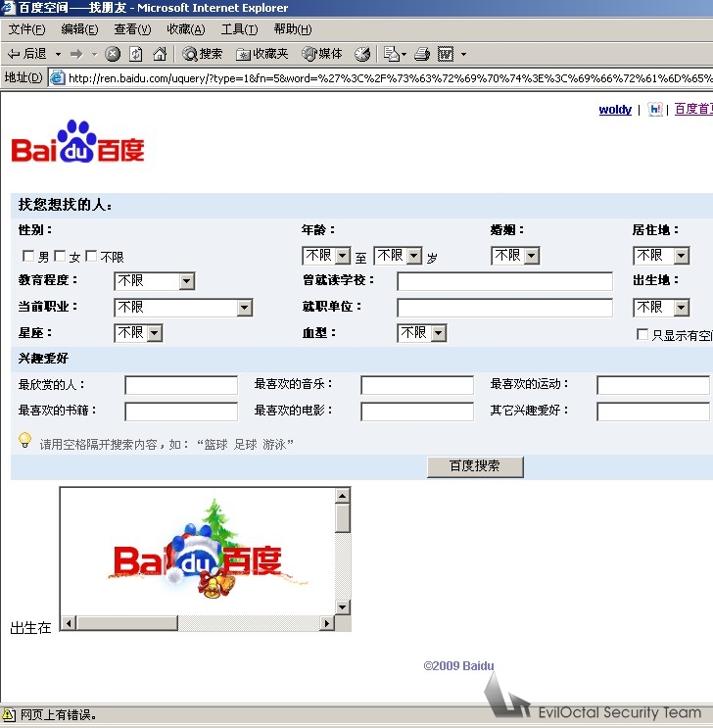Click the iframe scroll-right arrow
The width and height of the screenshot is (713, 728).
pyautogui.click(x=327, y=623)
